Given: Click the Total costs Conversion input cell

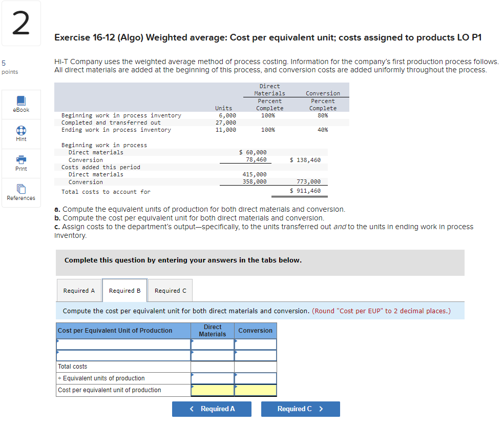Looking at the screenshot, I should 255,367.
